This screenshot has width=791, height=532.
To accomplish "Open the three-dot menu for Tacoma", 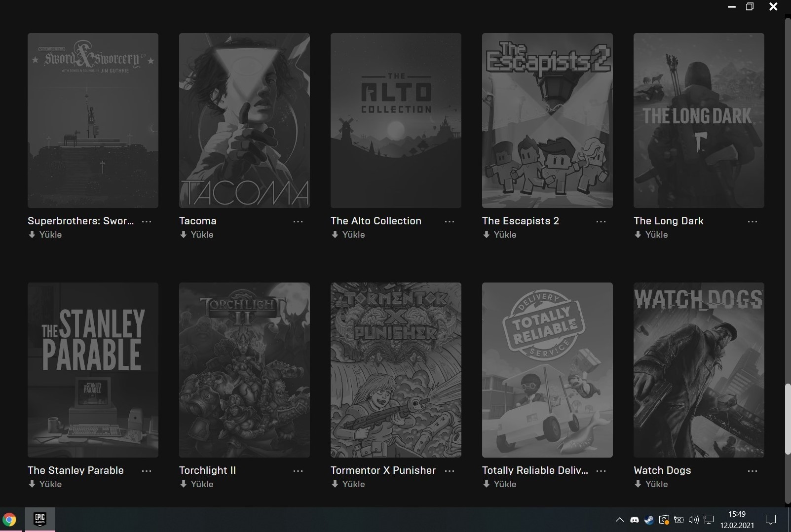I will [298, 221].
